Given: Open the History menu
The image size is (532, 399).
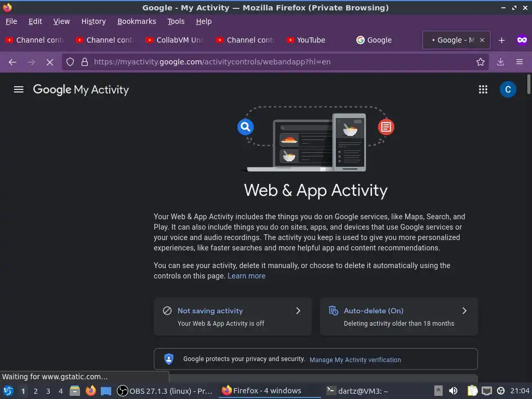Looking at the screenshot, I should 94,21.
